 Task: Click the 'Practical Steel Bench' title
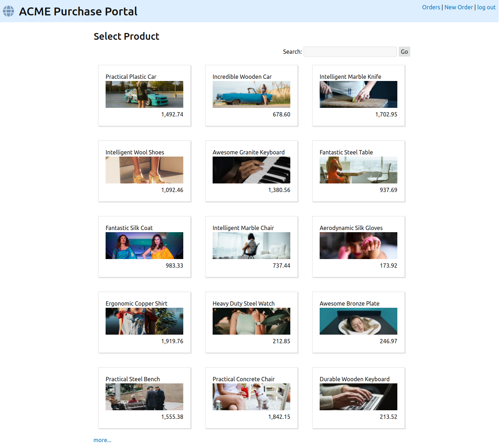132,379
